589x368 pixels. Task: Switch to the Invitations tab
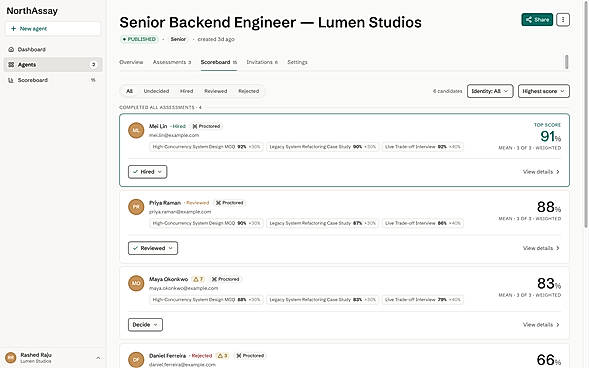tap(262, 62)
